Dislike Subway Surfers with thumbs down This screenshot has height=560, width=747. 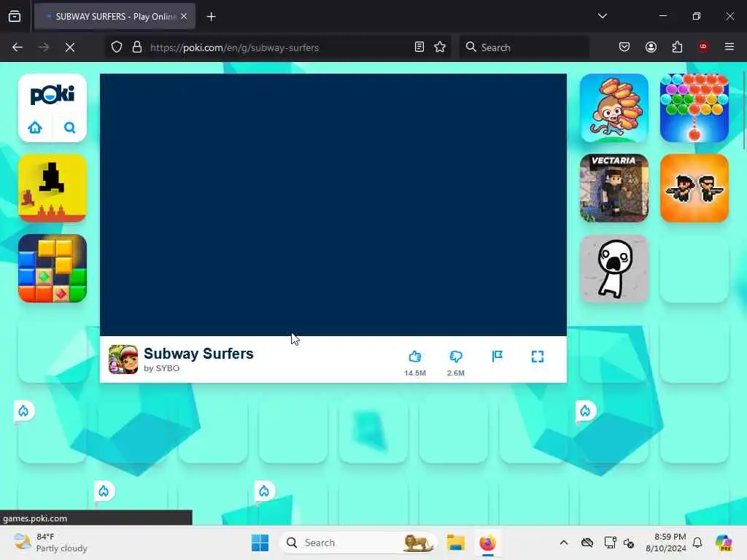point(456,356)
